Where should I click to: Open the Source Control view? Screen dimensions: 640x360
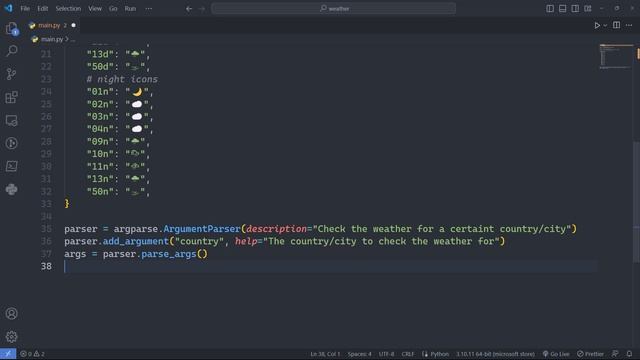11,74
